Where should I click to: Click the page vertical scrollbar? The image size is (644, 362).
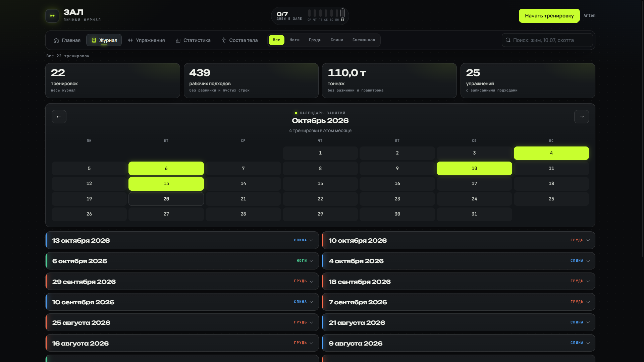pyautogui.click(x=643, y=129)
